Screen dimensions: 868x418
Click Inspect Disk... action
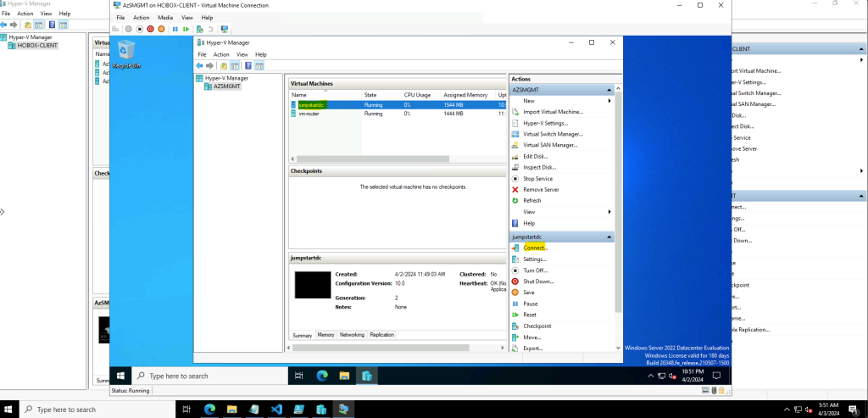pos(540,167)
